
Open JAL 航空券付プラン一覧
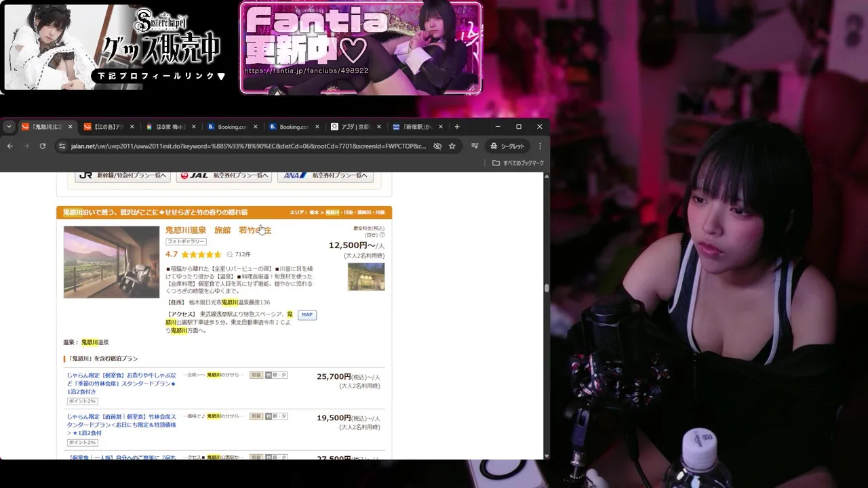224,175
